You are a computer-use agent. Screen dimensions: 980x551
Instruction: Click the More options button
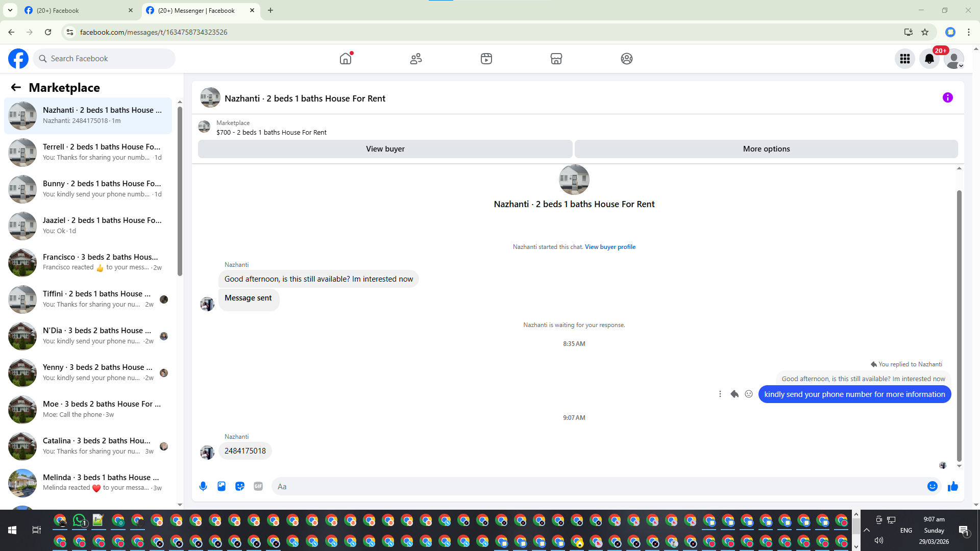(766, 149)
